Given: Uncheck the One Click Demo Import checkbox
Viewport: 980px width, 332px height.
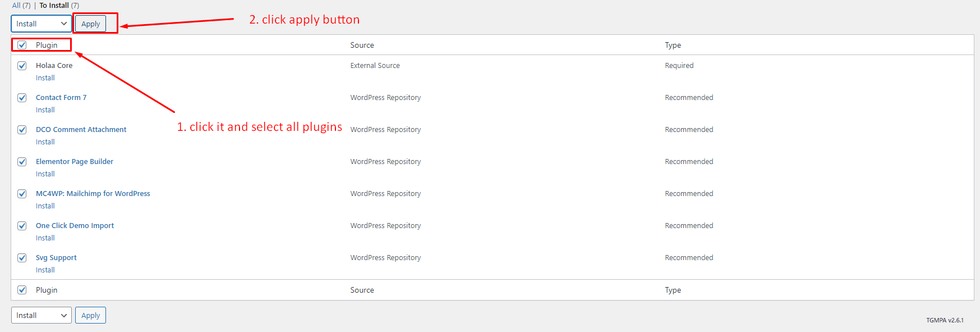Looking at the screenshot, I should pyautogui.click(x=22, y=226).
